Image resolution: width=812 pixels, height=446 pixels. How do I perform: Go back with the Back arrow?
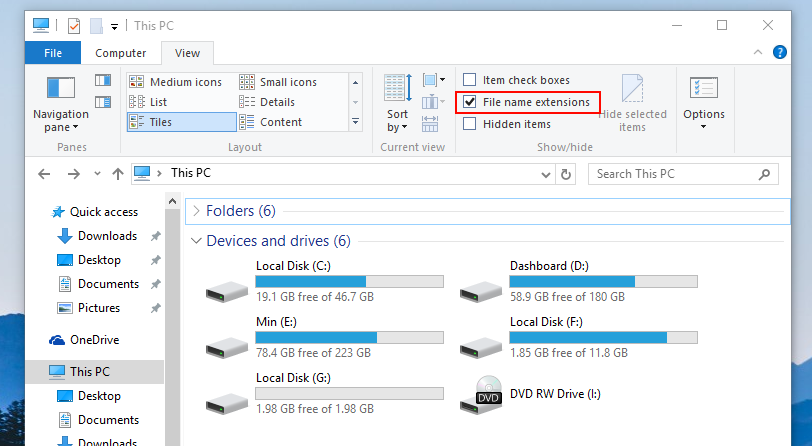tap(44, 174)
